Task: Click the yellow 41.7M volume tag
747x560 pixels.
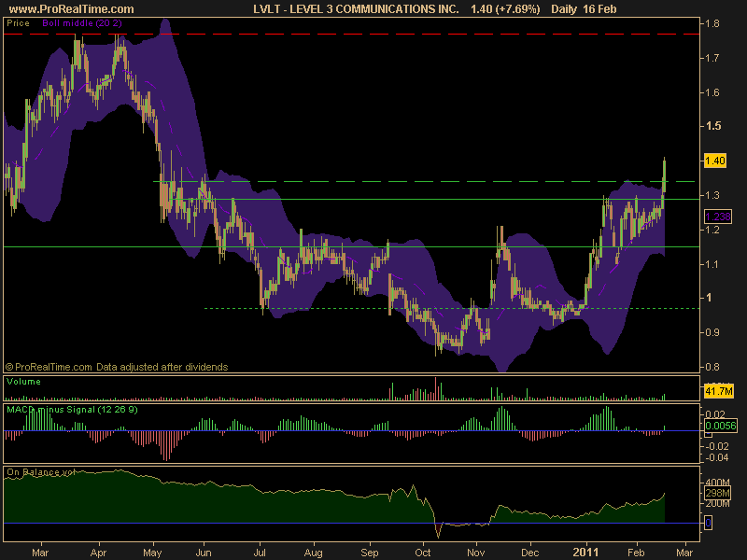Action: [718, 391]
